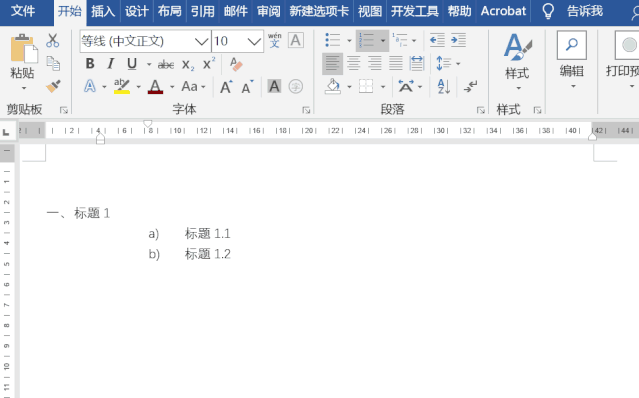The image size is (639, 398).
Task: Click the Sort A-Z icon
Action: [x=443, y=86]
